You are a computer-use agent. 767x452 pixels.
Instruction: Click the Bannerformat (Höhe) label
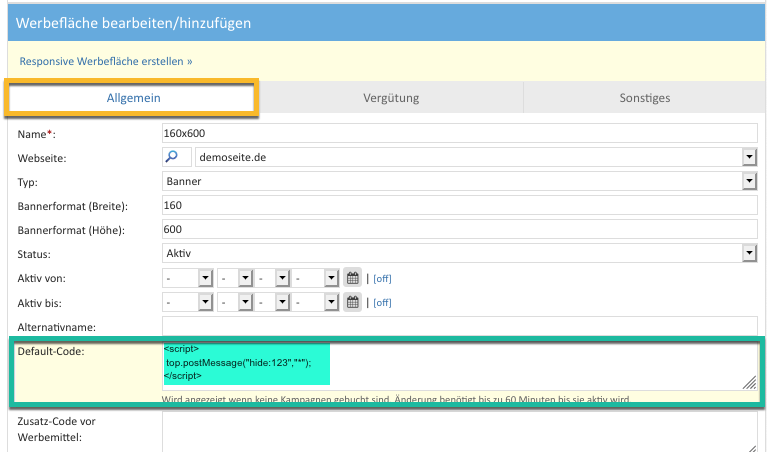[x=71, y=230]
